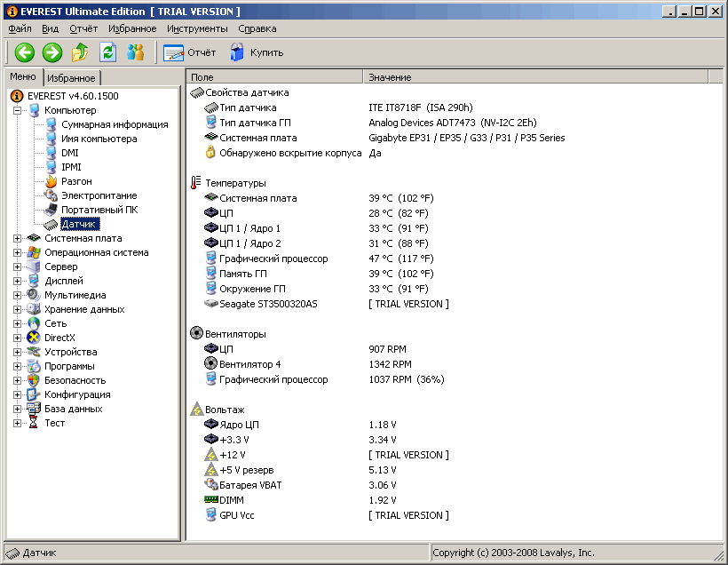Click the green Back arrow toolbar icon

(x=25, y=52)
